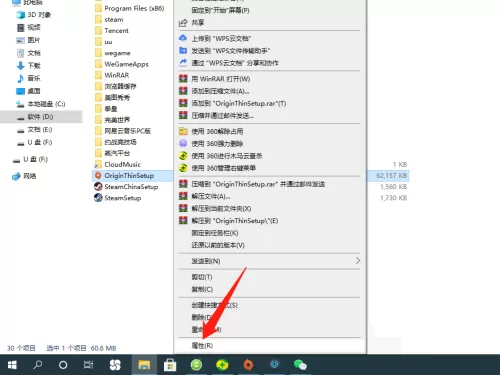Click the 下载 download arrow icon in sidebar
500x375 pixels.
(x=21, y=66)
